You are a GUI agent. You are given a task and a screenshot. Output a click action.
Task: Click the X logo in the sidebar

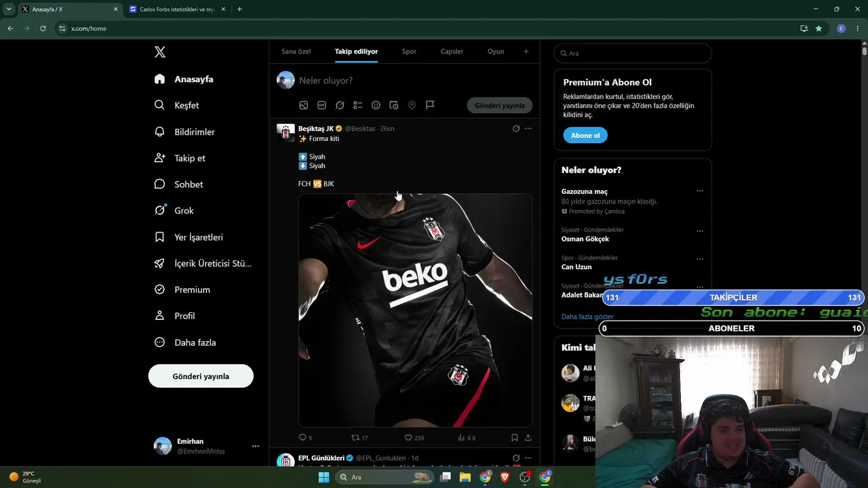(x=159, y=52)
